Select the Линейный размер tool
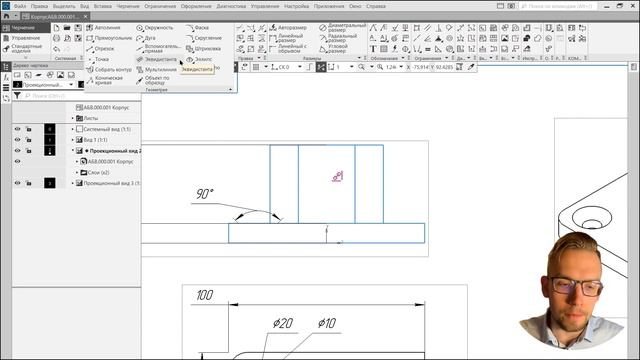 pos(286,38)
